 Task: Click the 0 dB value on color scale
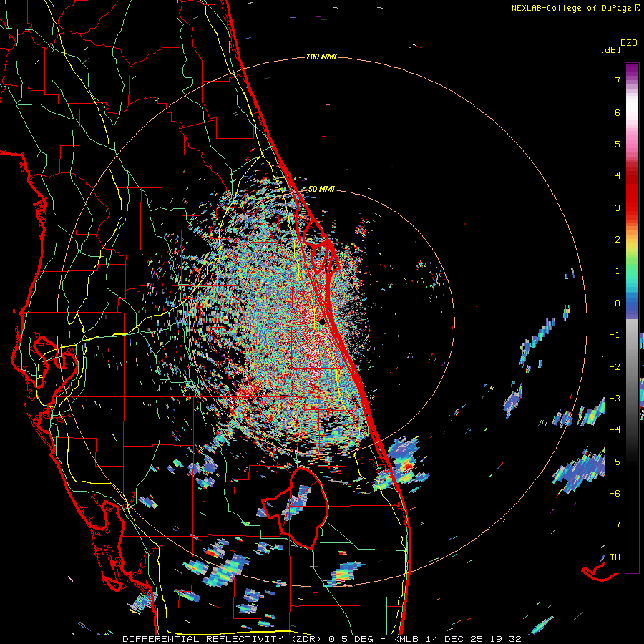(x=618, y=303)
